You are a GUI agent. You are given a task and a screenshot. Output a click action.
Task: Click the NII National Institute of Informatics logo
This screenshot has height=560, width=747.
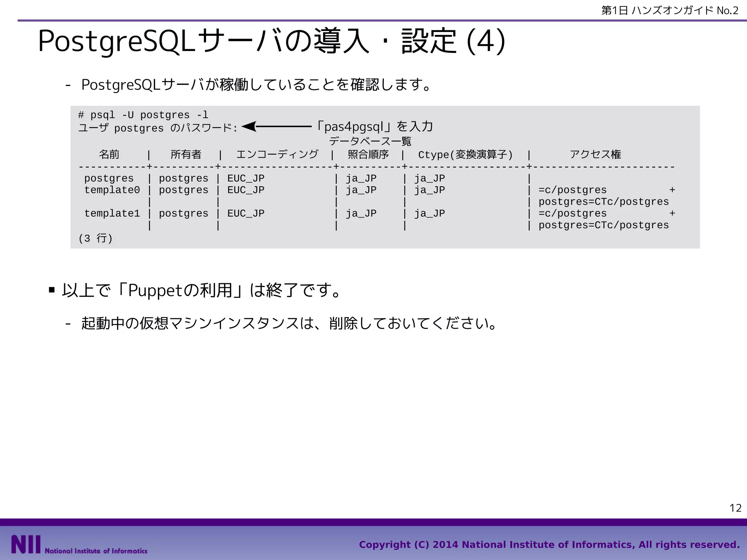click(79, 544)
